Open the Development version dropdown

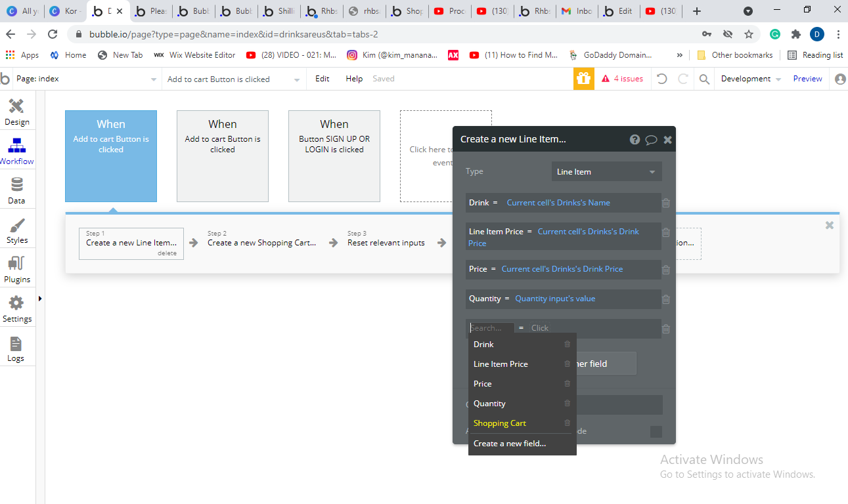click(x=751, y=79)
